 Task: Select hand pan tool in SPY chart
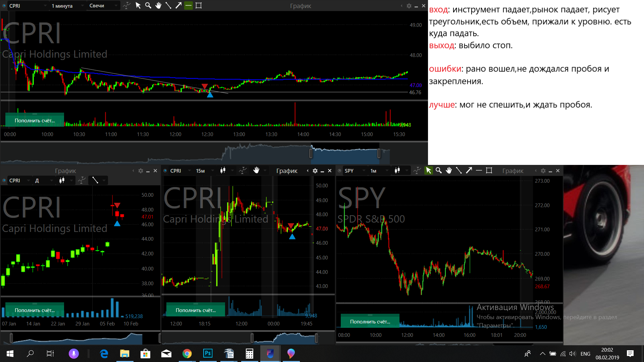click(449, 171)
